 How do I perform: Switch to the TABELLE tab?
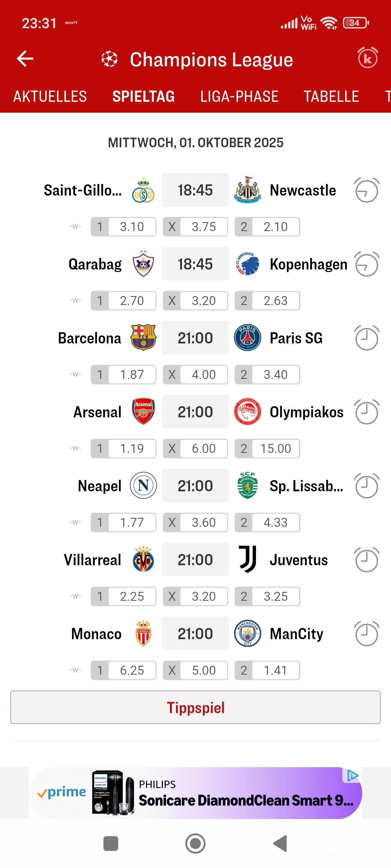tap(331, 97)
